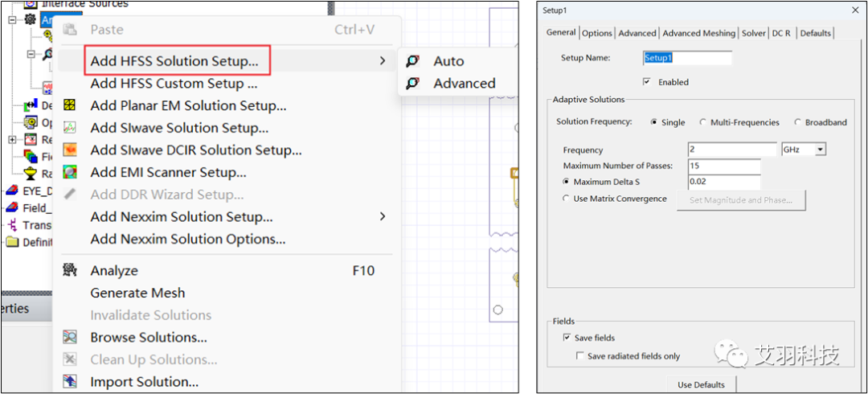Click the Auto submenu magnifier icon
This screenshot has height=394, width=868.
pos(412,61)
